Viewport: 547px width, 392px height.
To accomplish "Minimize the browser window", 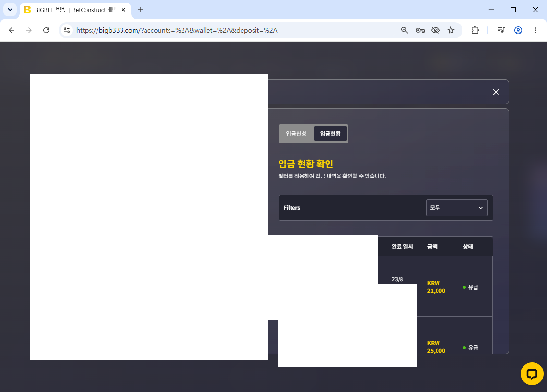I will 491,10.
